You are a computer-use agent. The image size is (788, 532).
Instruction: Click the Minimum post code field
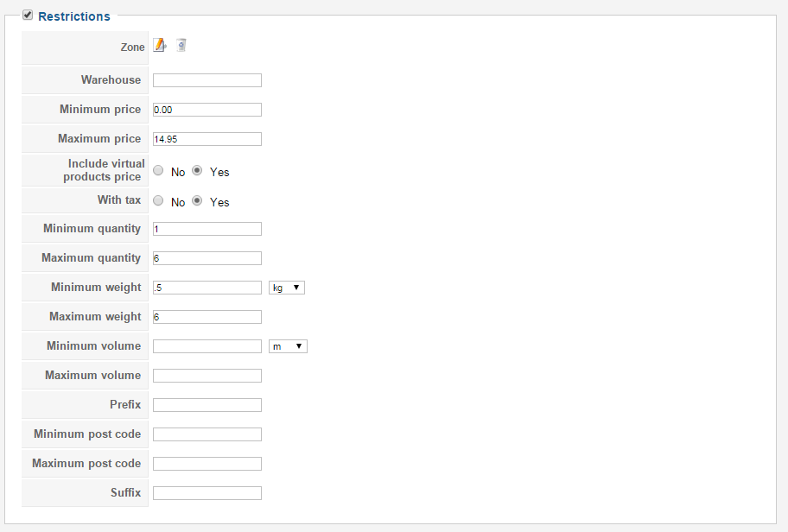(x=207, y=434)
